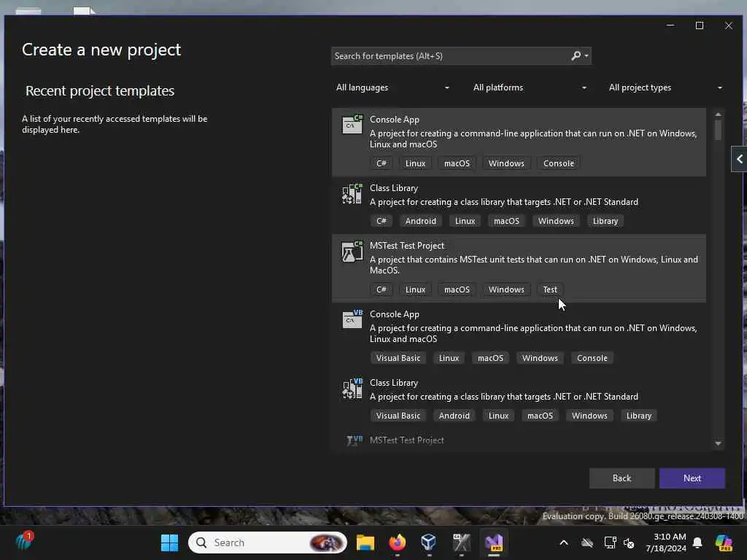Select the C# Class Library title text
Screen dimensions: 747x560
pyautogui.click(x=393, y=188)
